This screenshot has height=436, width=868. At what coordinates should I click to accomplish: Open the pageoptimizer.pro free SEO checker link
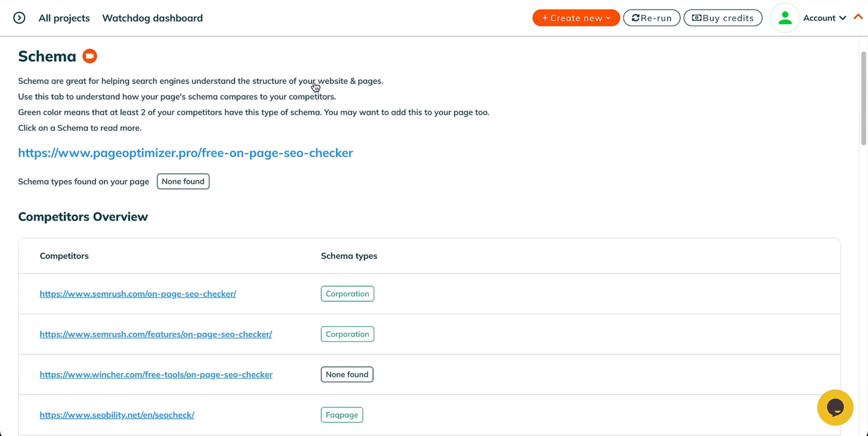[x=185, y=153]
